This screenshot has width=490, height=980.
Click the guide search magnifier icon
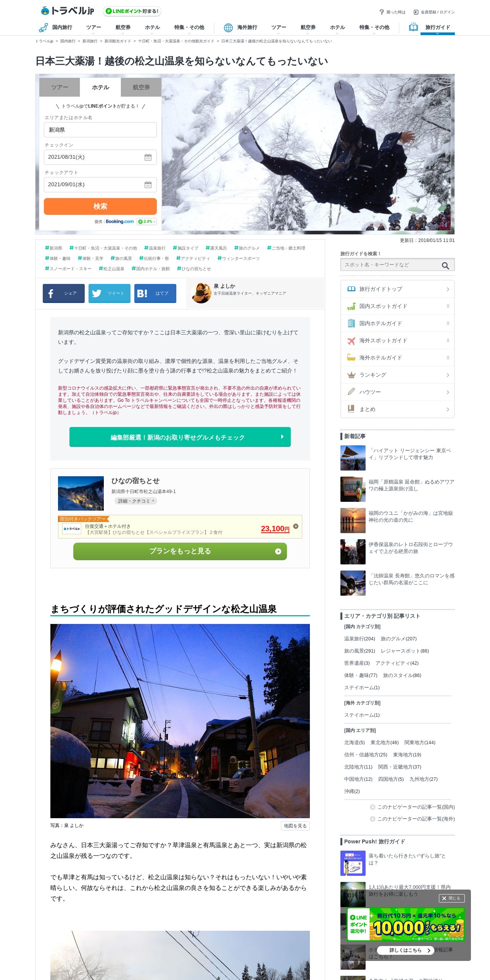tap(445, 266)
